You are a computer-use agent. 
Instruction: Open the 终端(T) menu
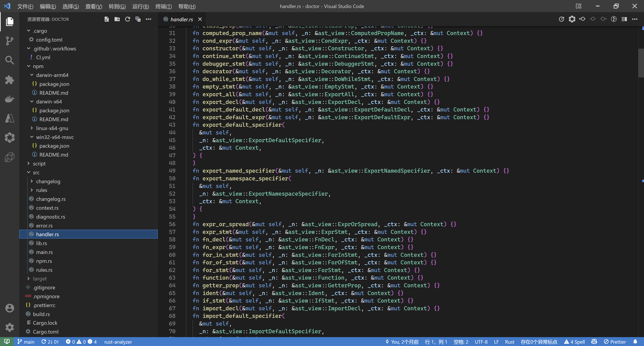pos(164,6)
